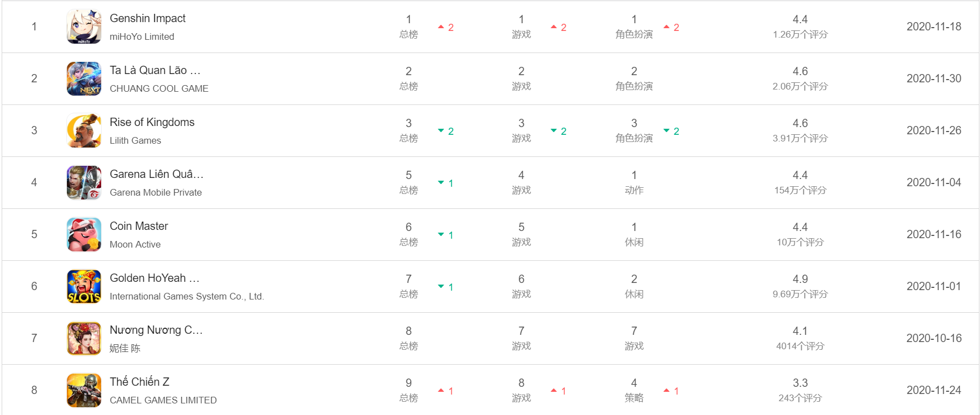Select the Nương Nương app icon
The image size is (980, 415).
84,338
